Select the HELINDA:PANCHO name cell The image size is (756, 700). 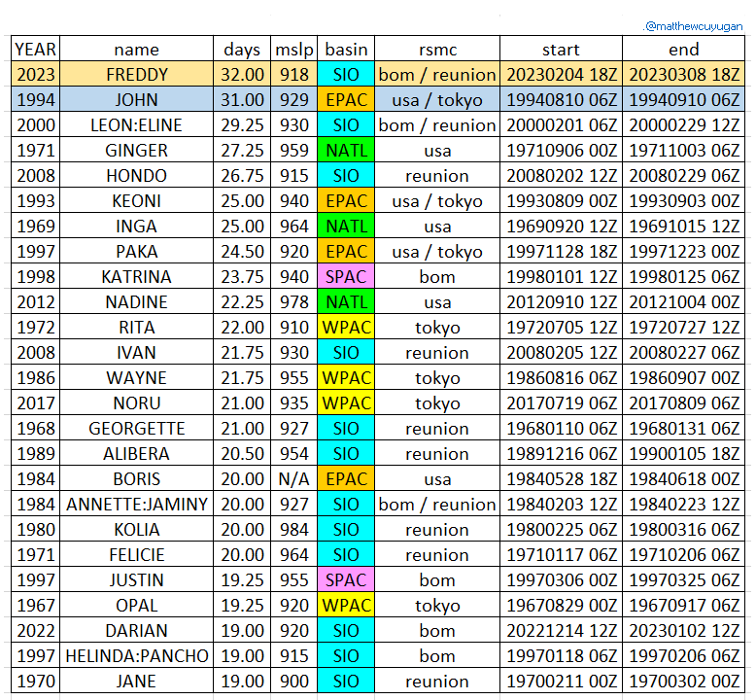coord(136,656)
